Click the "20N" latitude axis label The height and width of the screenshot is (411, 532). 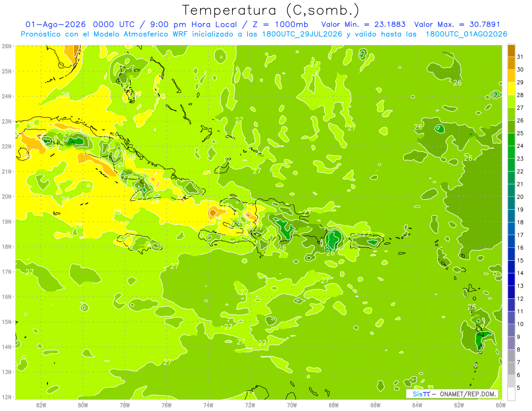7,196
